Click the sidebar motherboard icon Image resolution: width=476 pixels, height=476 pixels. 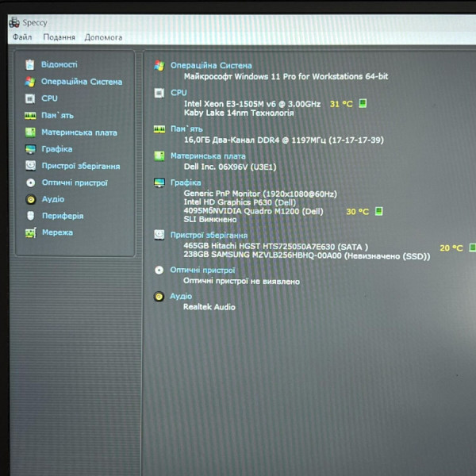pyautogui.click(x=30, y=132)
